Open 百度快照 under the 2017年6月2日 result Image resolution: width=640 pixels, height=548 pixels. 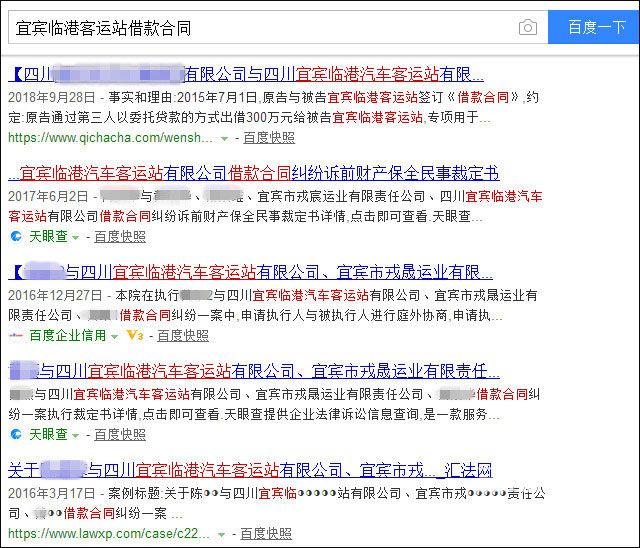pyautogui.click(x=120, y=236)
